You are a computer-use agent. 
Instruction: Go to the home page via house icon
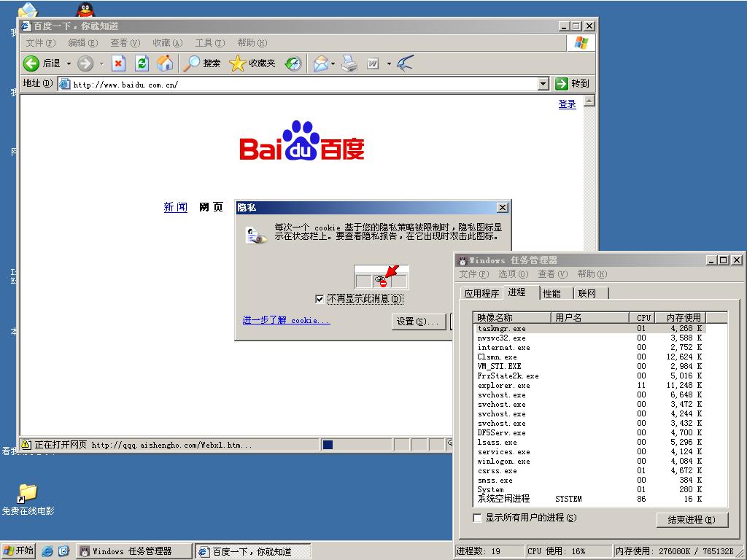click(x=165, y=63)
